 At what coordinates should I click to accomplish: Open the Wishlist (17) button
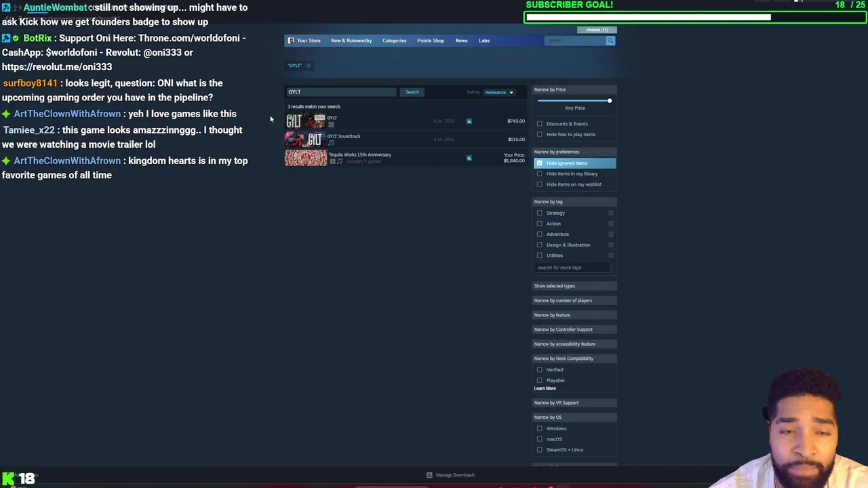click(597, 30)
